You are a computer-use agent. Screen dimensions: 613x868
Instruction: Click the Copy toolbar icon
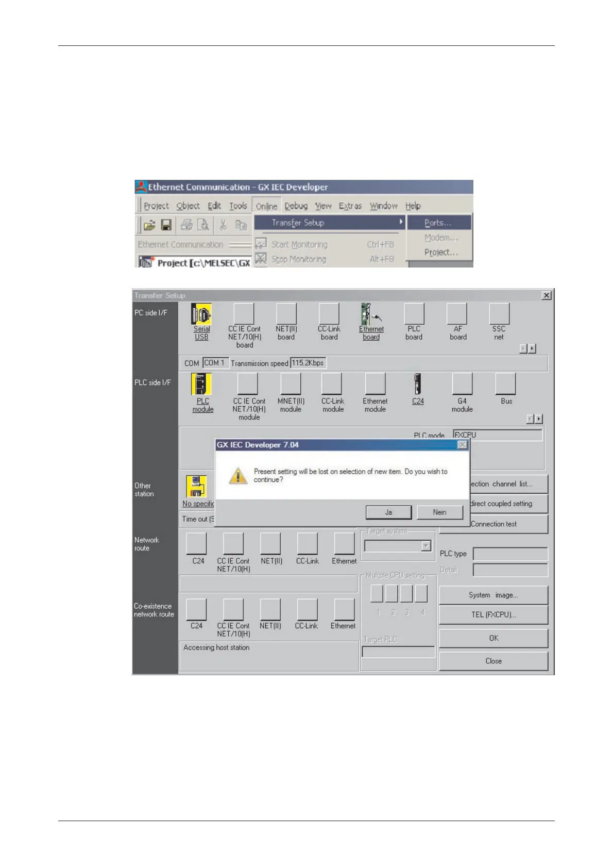pyautogui.click(x=241, y=225)
